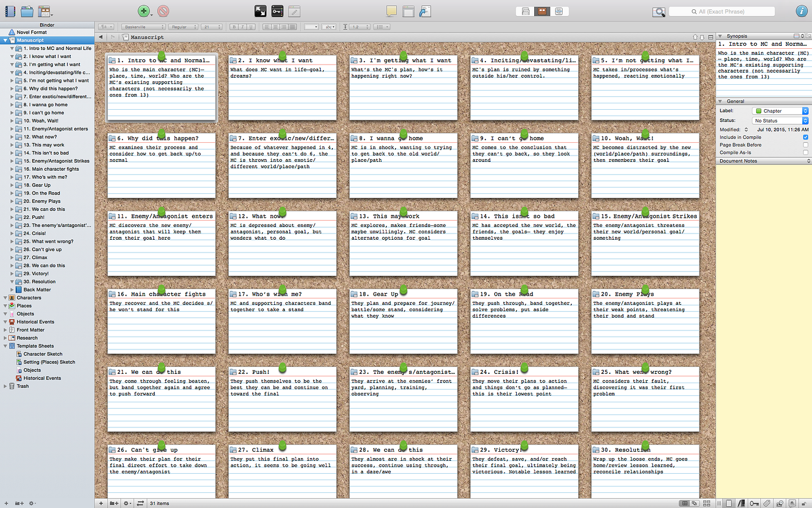812x508 pixels.
Task: Switch to Outline view mode
Action: coord(559,11)
